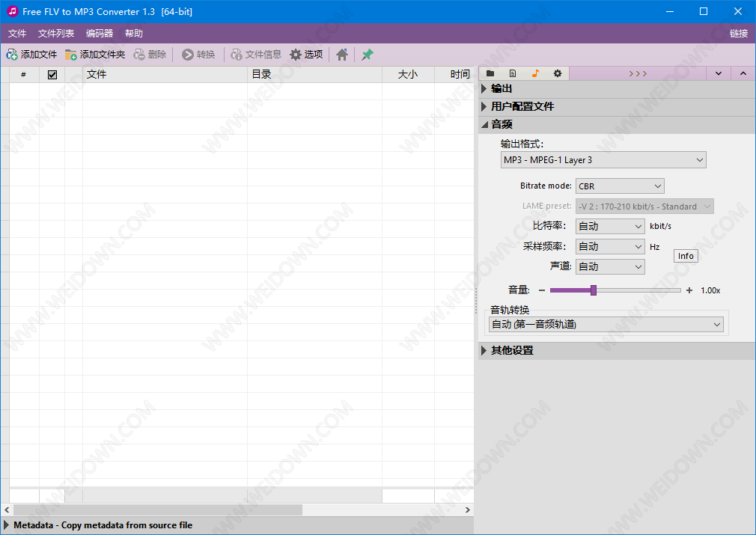
Task: Open the 比特率 dropdown
Action: click(610, 226)
